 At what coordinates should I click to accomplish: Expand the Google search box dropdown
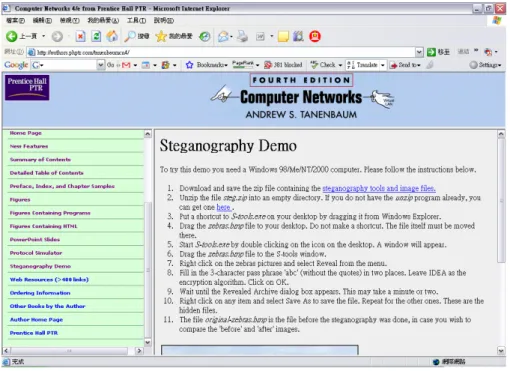click(x=101, y=65)
